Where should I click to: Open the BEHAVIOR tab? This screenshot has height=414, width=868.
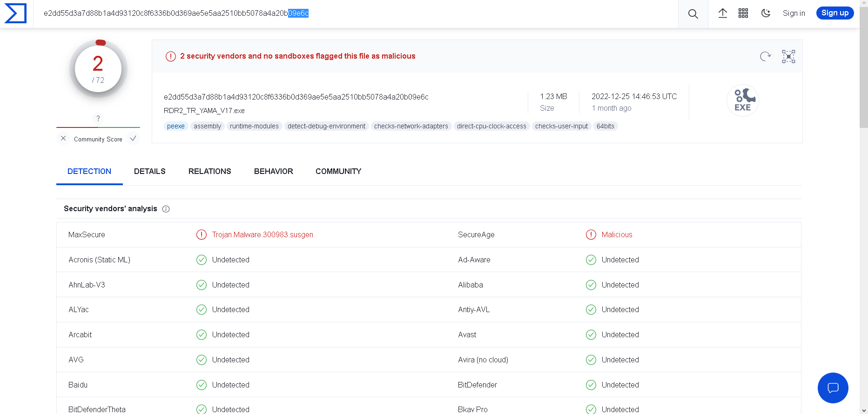274,171
